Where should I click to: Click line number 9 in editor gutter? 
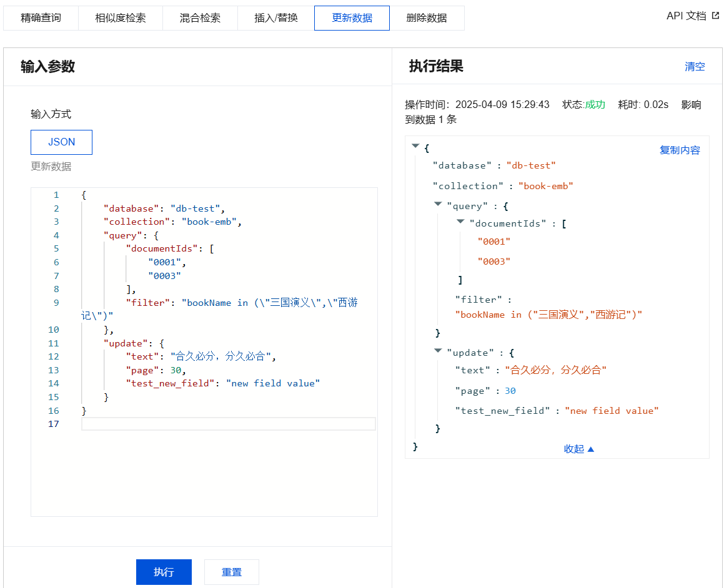click(x=56, y=303)
